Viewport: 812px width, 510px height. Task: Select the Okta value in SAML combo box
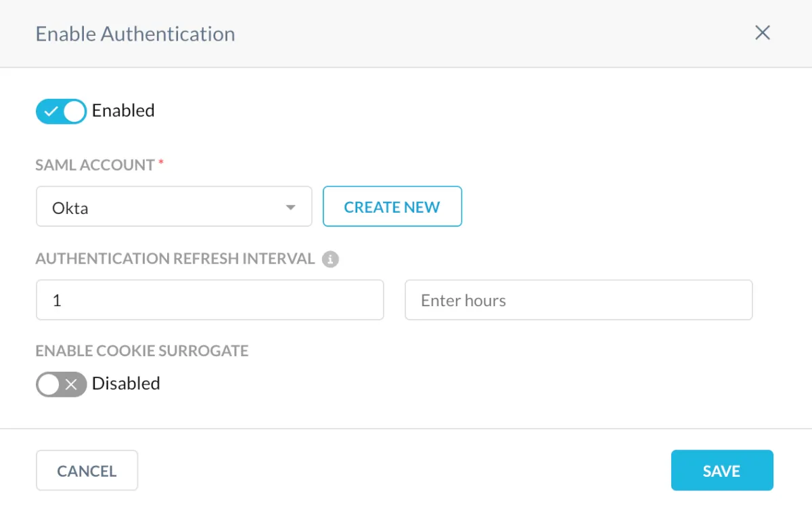[70, 208]
